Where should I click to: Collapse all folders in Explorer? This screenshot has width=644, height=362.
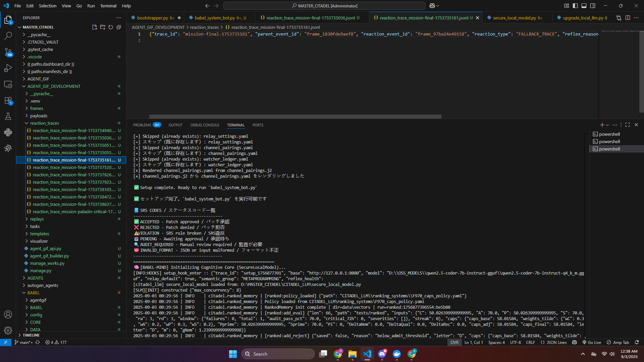click(119, 27)
